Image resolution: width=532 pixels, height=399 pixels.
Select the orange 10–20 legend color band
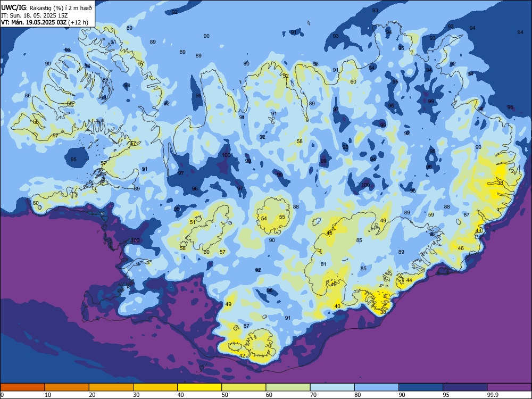tap(67, 387)
